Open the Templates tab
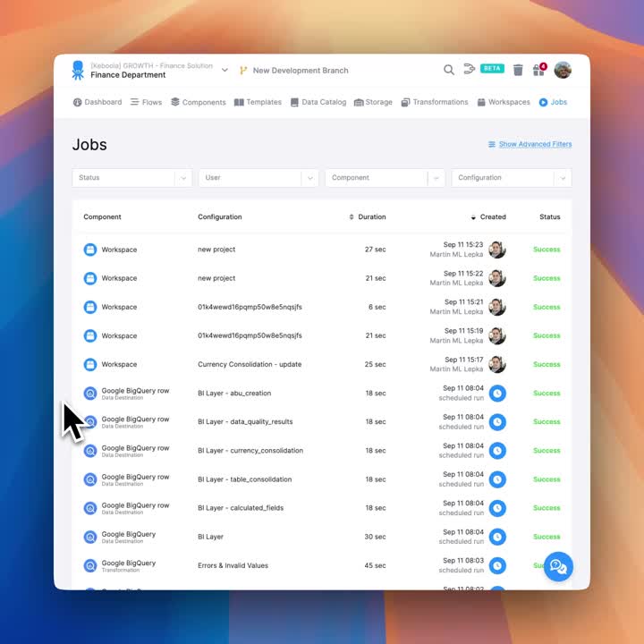This screenshot has height=644, width=644. (x=258, y=102)
